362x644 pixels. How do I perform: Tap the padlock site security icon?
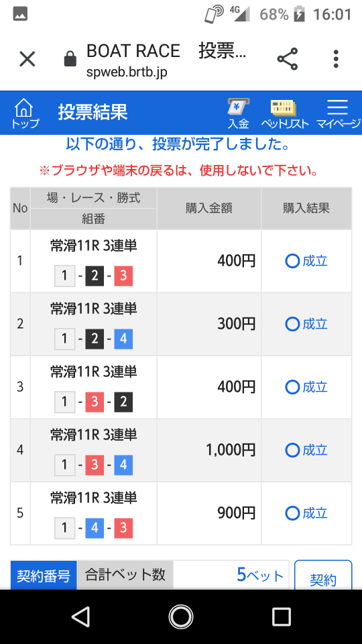[x=70, y=59]
